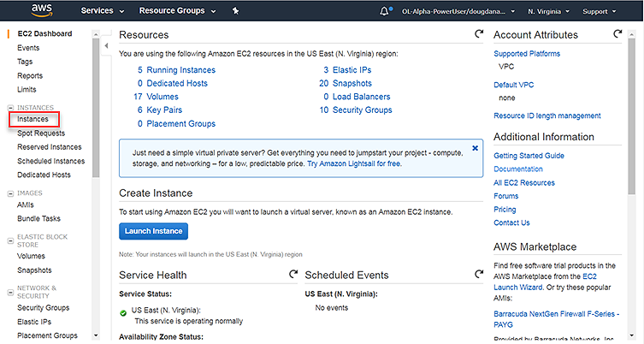Open the notifications bell icon
Viewport: 644px width, 344px height.
coord(384,11)
